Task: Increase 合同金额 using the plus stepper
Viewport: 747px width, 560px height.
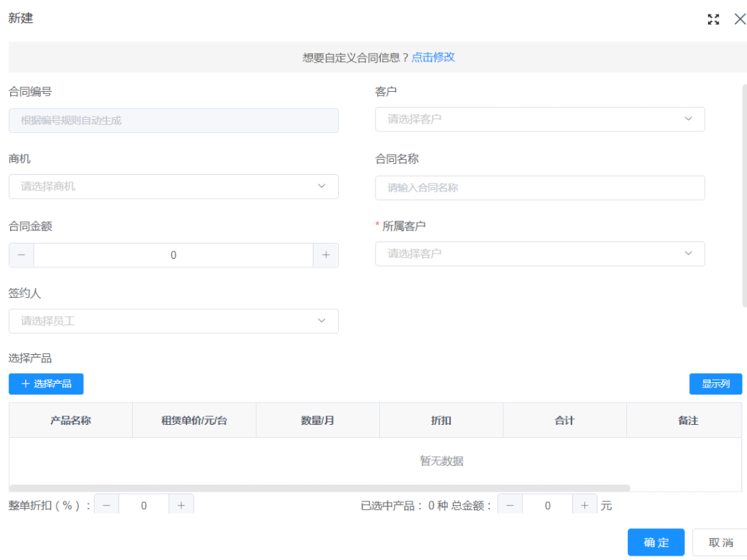Action: [326, 254]
